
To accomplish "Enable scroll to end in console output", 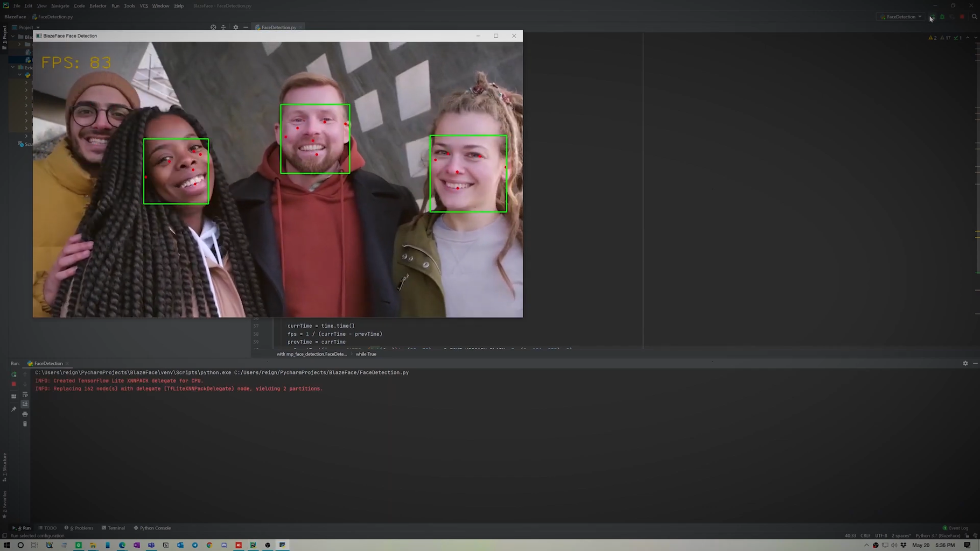I will tap(25, 404).
